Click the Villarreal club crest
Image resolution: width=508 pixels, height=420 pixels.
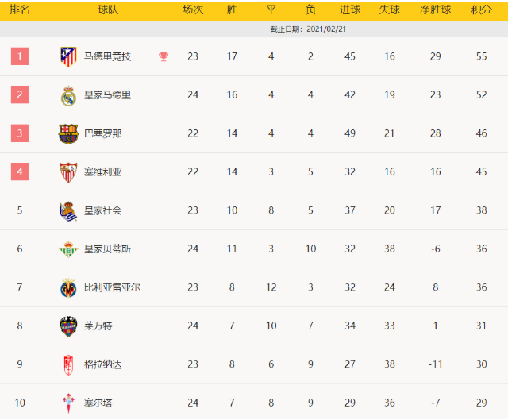click(x=68, y=287)
